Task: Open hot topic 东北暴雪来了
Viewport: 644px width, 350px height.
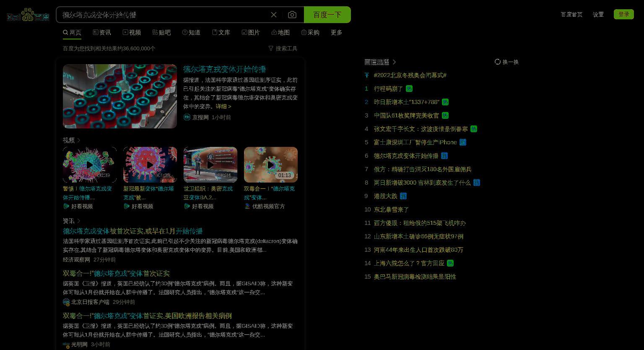Action: pos(391,209)
